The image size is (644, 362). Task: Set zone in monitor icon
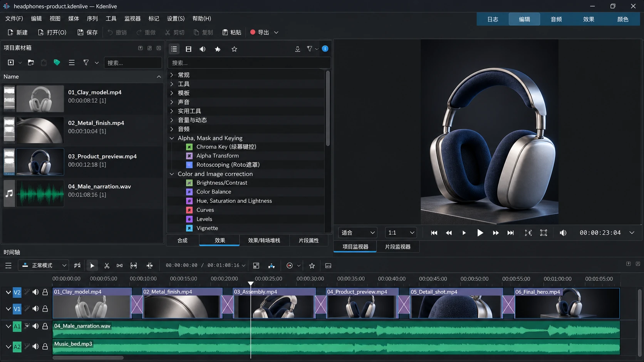click(x=528, y=233)
